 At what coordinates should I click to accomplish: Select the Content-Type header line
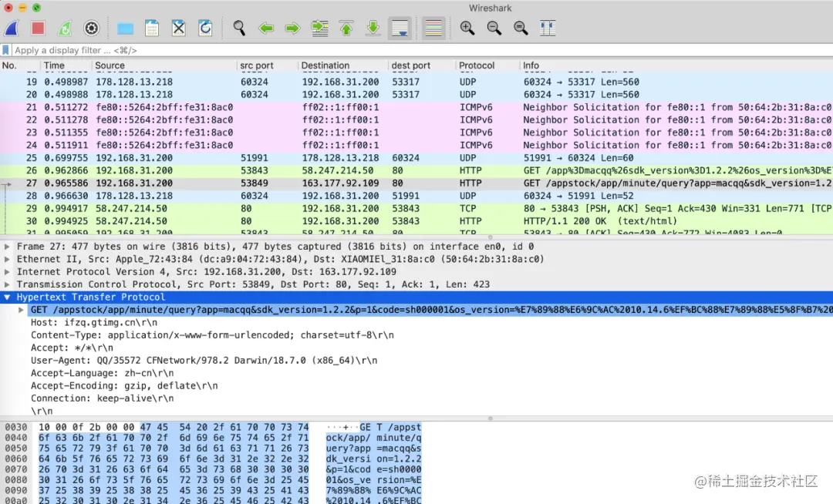pos(213,335)
